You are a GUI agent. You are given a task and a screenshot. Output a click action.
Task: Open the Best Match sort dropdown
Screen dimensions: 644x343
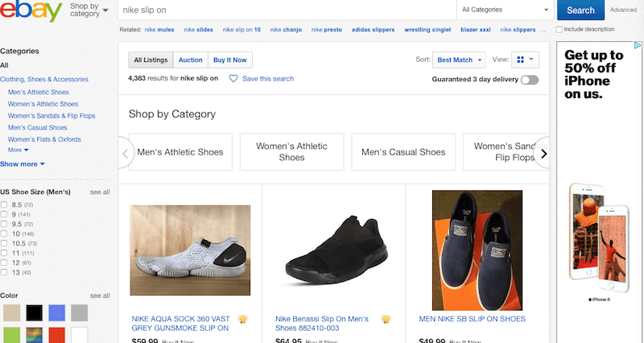click(459, 60)
